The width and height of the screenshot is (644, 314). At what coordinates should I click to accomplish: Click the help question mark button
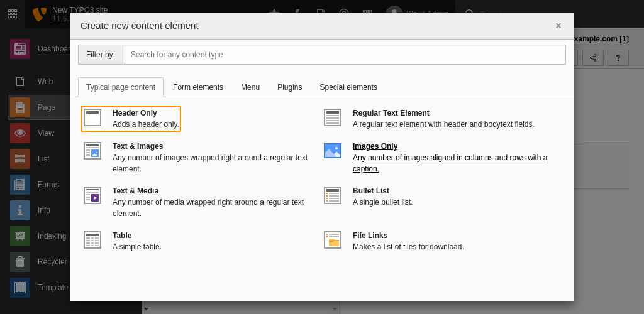618,58
